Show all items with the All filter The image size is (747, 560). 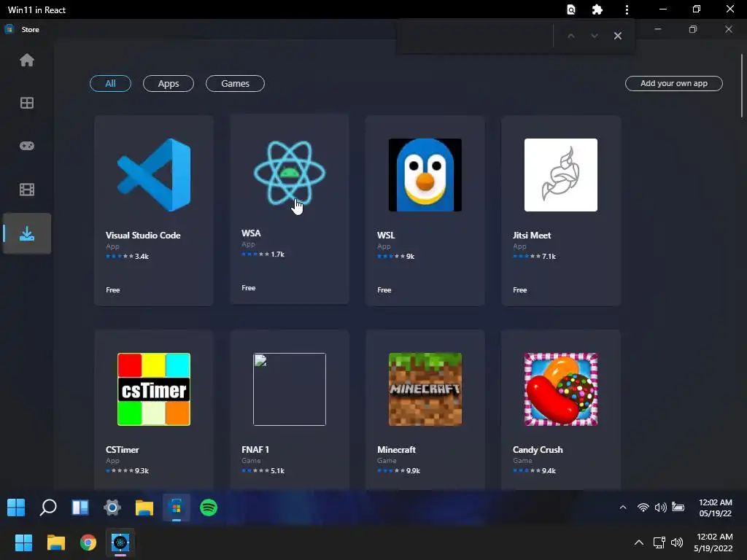coord(111,83)
